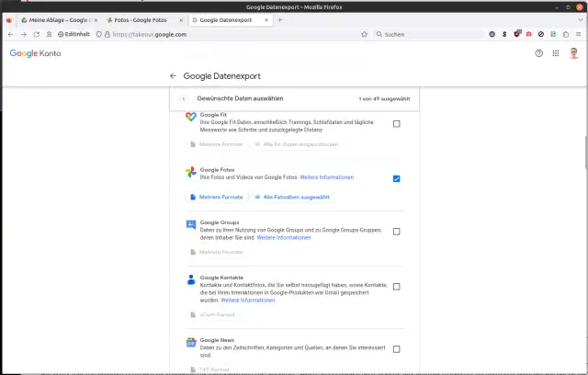
Task: Open Alle Fotoalben ausgewählt button
Action: point(292,197)
